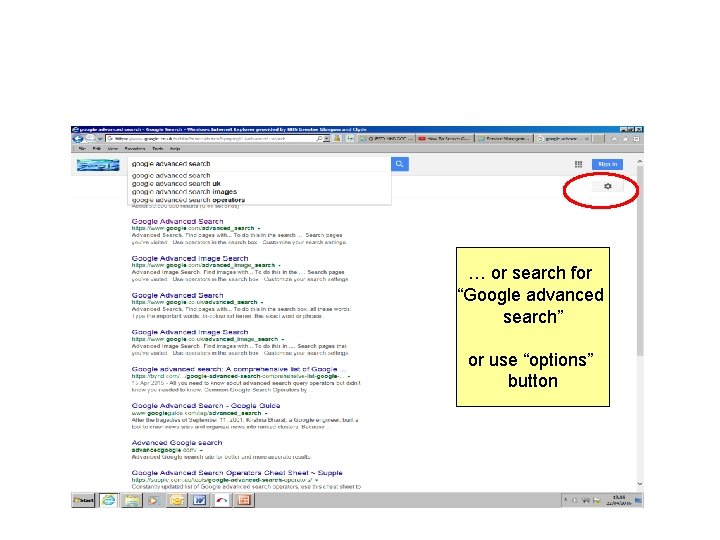
Task: Click the Google search input field
Action: pyautogui.click(x=259, y=164)
